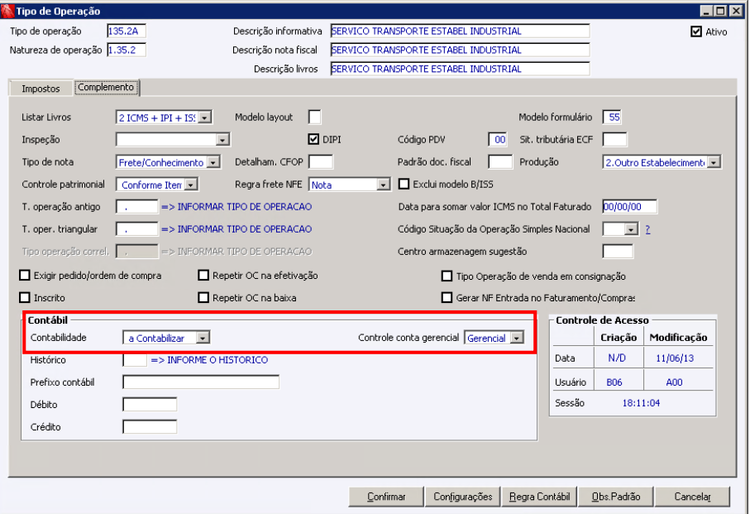Click the Confirmar button
Screen dimensions: 750x514
click(386, 497)
